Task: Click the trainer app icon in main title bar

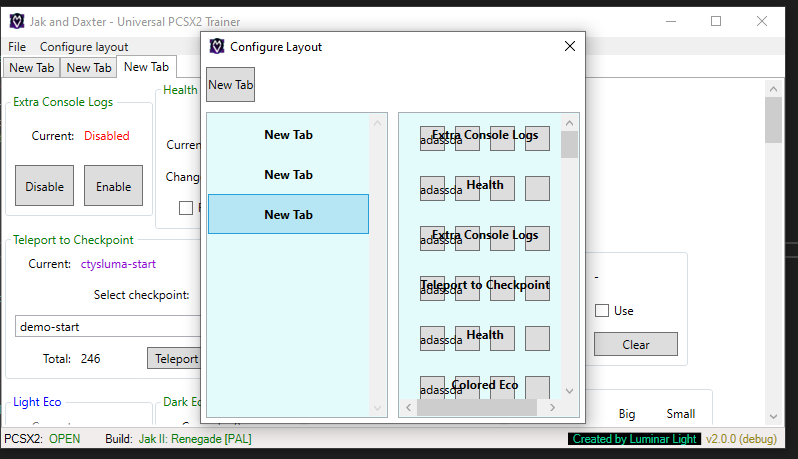Action: 17,21
